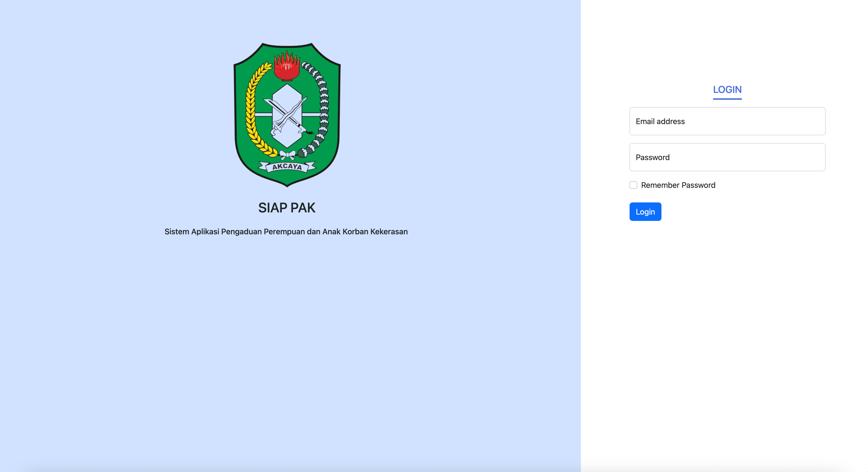Click the white bow beneath the shield
Viewport: 868px width, 472px height.
click(x=287, y=155)
